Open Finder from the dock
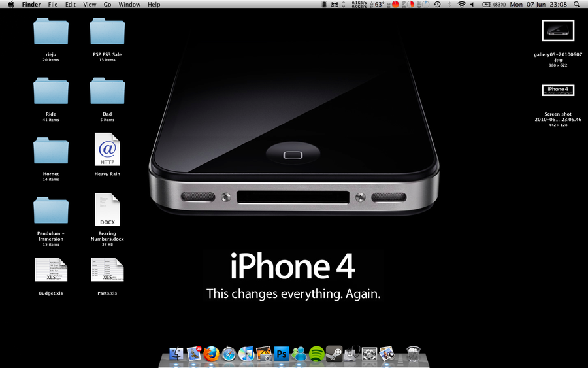Screen dimensions: 588x368 pos(176,354)
